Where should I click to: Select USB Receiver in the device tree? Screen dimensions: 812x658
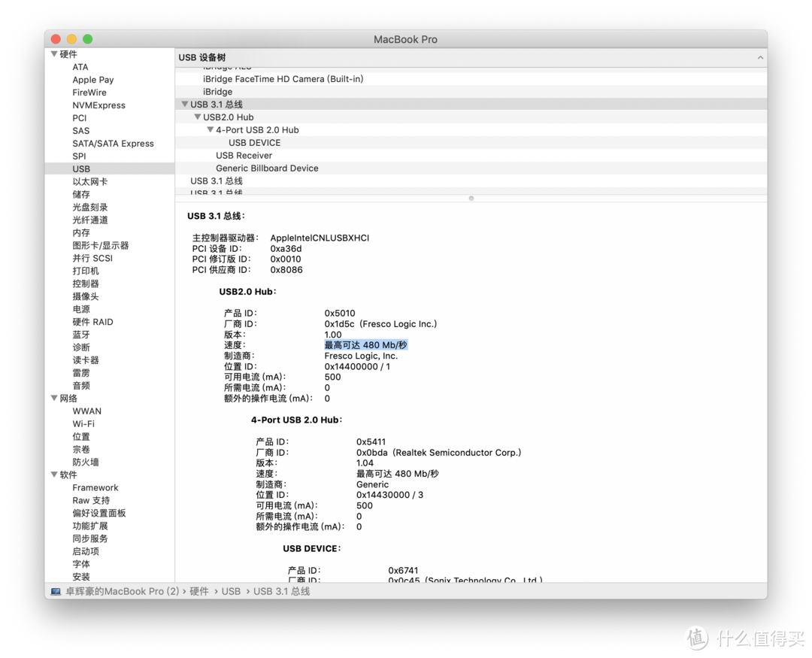pos(244,156)
